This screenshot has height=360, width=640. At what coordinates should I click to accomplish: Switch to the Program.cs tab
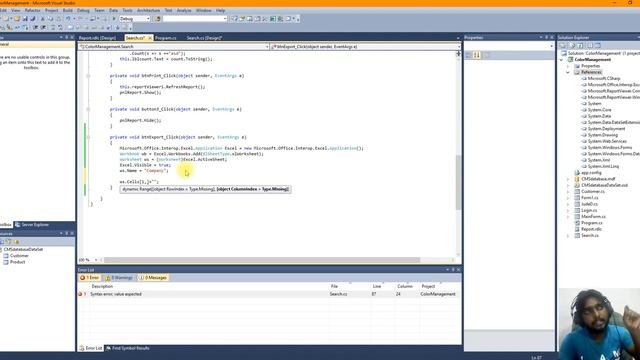click(166, 38)
